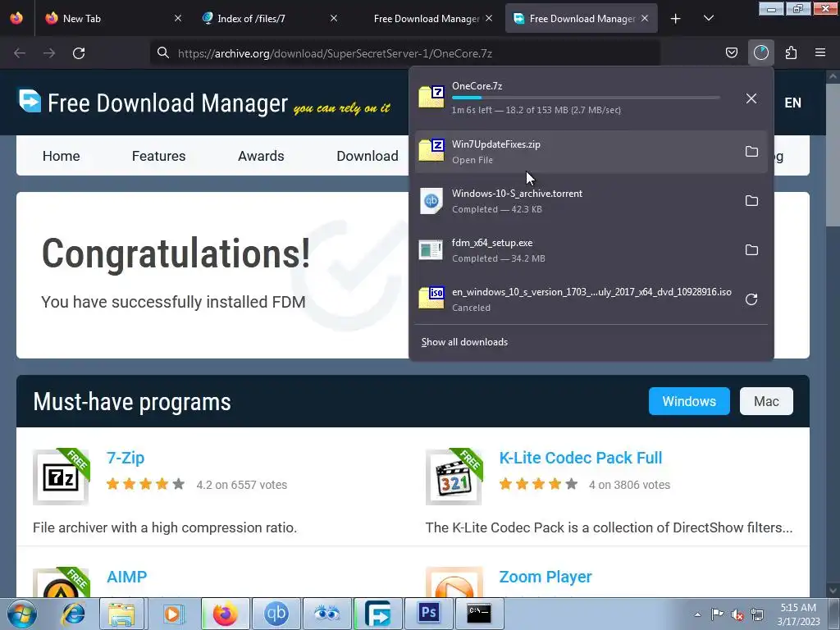This screenshot has width=840, height=630.
Task: Click the Firefox View button
Action: (x=16, y=18)
